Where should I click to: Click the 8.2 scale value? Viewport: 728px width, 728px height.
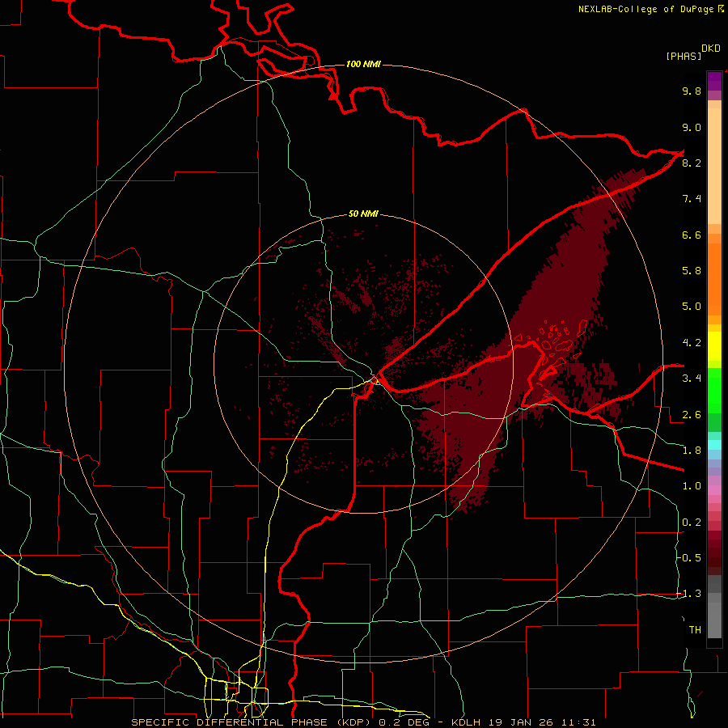692,163
